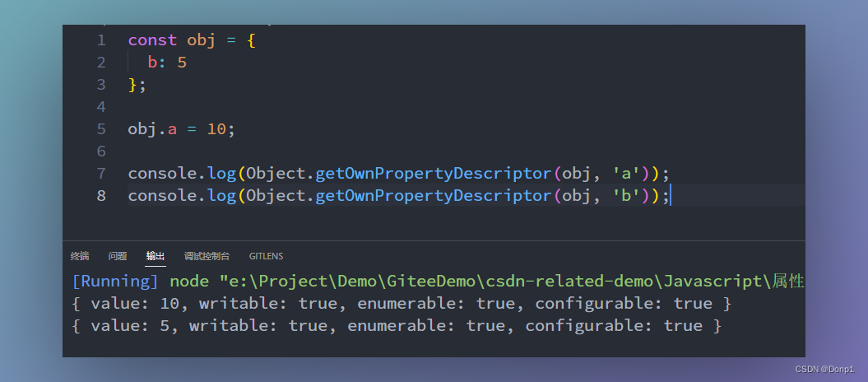The image size is (868, 382).
Task: Click 'getOwnPropertyDescriptor' on line 7
Action: pyautogui.click(x=434, y=174)
